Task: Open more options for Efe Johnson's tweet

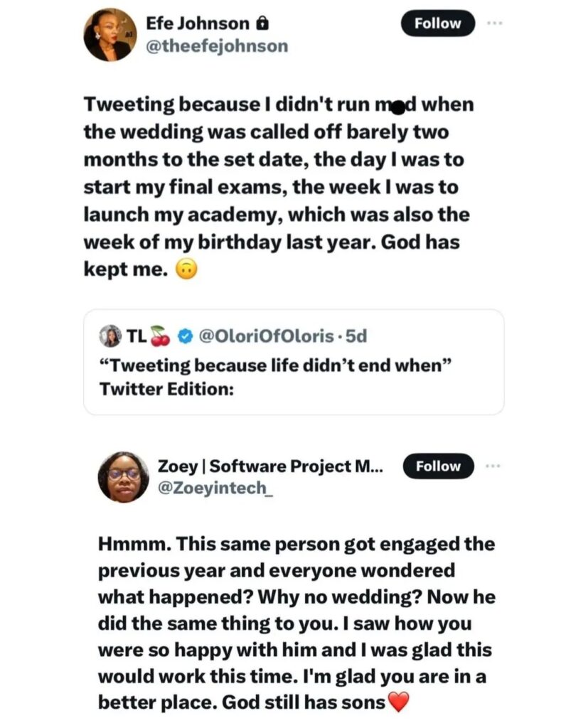Action: click(x=494, y=23)
